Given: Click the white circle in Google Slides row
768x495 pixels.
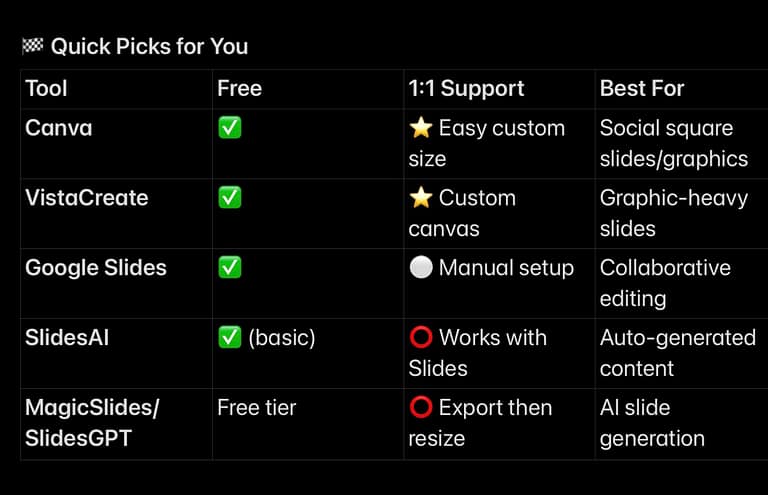Looking at the screenshot, I should pos(420,268).
